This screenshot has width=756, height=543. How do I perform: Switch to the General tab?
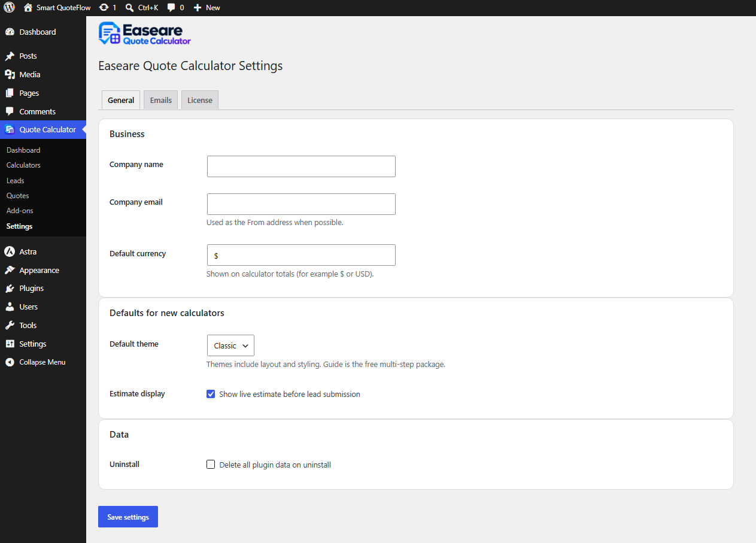pyautogui.click(x=121, y=100)
